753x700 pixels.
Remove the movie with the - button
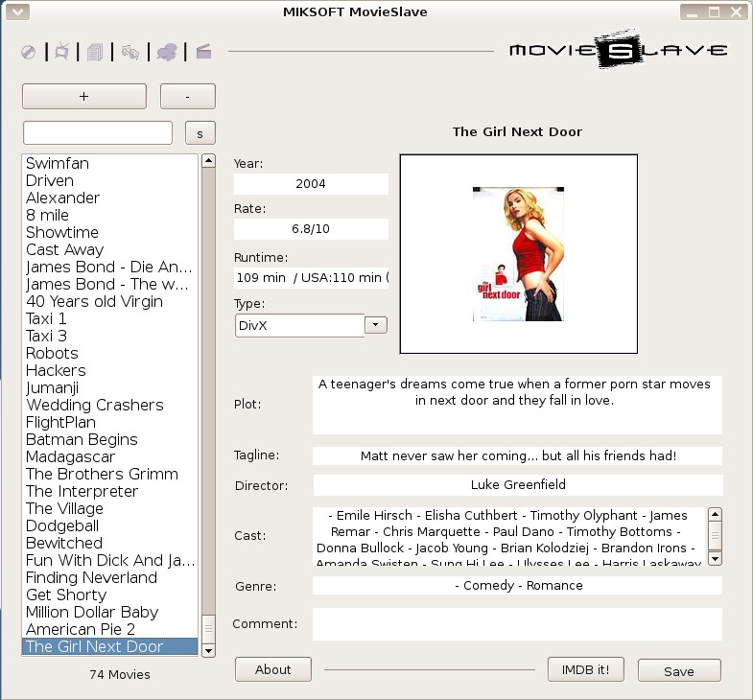pyautogui.click(x=188, y=96)
